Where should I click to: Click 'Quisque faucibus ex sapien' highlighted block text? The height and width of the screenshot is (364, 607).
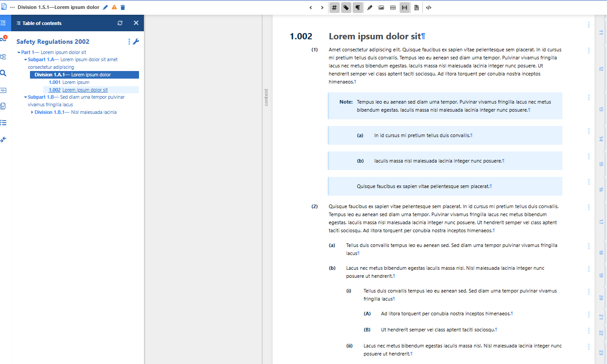point(423,186)
